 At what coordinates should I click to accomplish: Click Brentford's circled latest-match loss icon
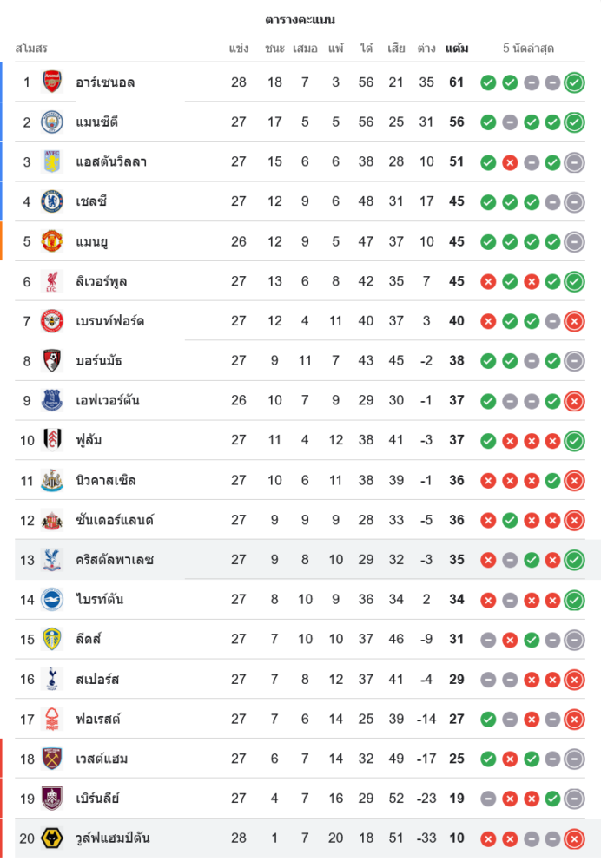click(x=574, y=321)
